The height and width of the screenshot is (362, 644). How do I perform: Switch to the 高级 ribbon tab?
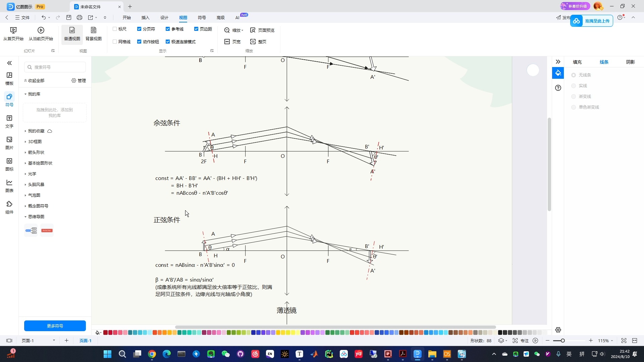220,18
